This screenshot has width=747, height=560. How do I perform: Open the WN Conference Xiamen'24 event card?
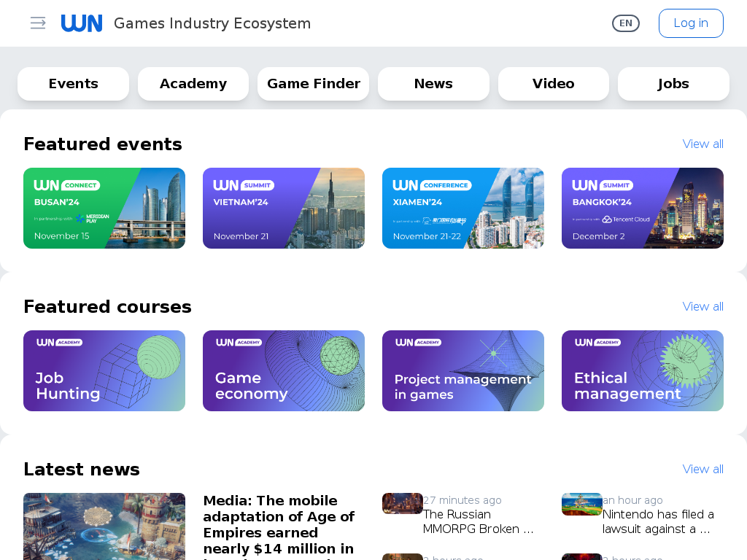(463, 208)
